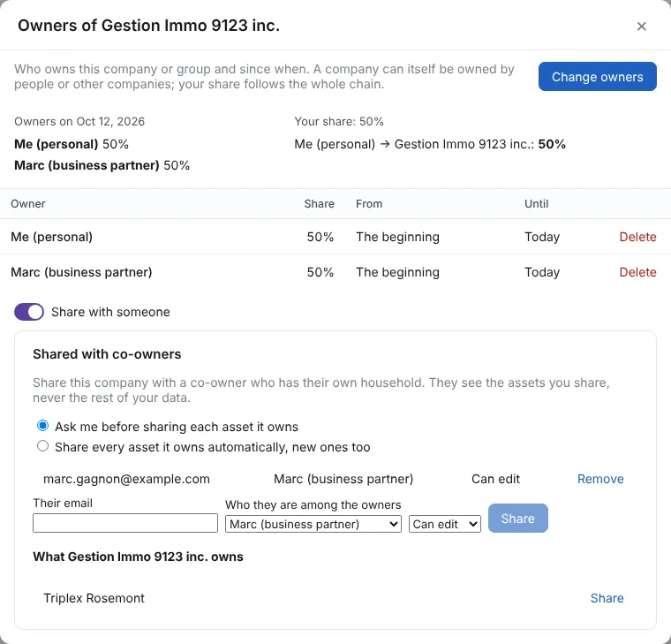Click the From column header
Screen dimensions: 671x644
point(369,204)
